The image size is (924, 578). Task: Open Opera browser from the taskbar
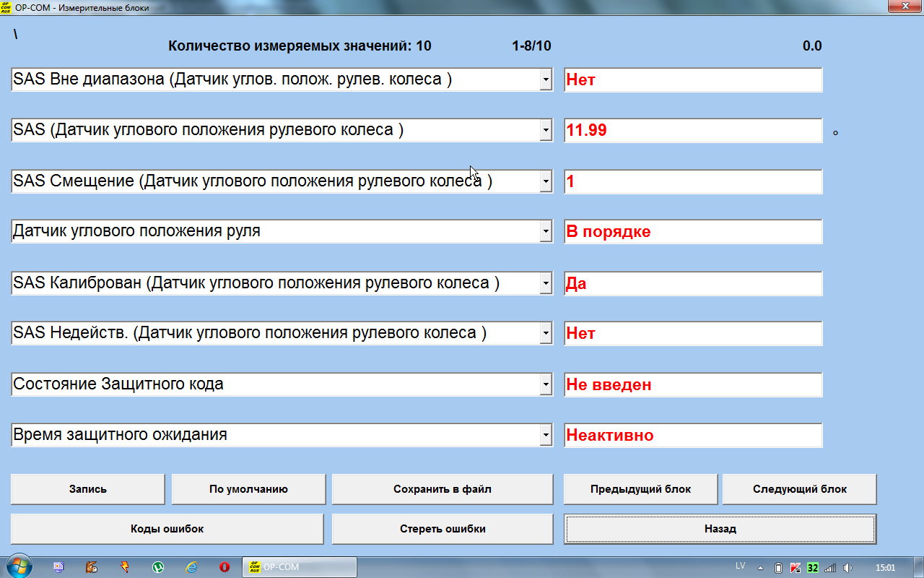tap(225, 567)
